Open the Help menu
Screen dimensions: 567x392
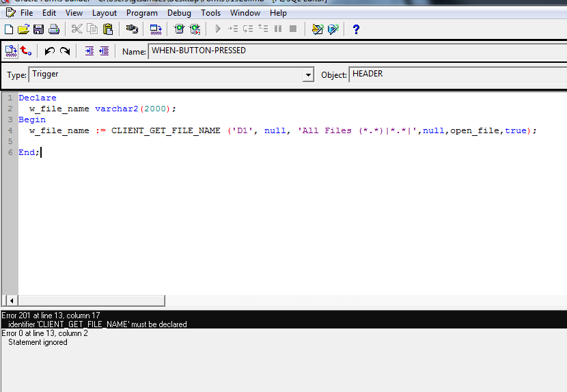click(x=278, y=13)
